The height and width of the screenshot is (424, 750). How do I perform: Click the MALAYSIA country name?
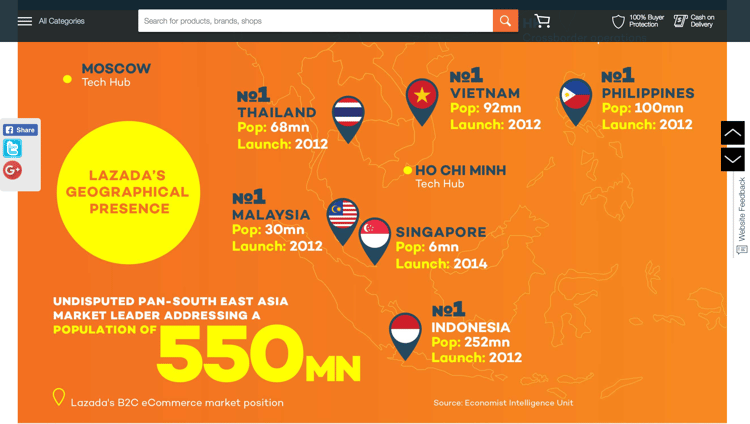tap(271, 214)
